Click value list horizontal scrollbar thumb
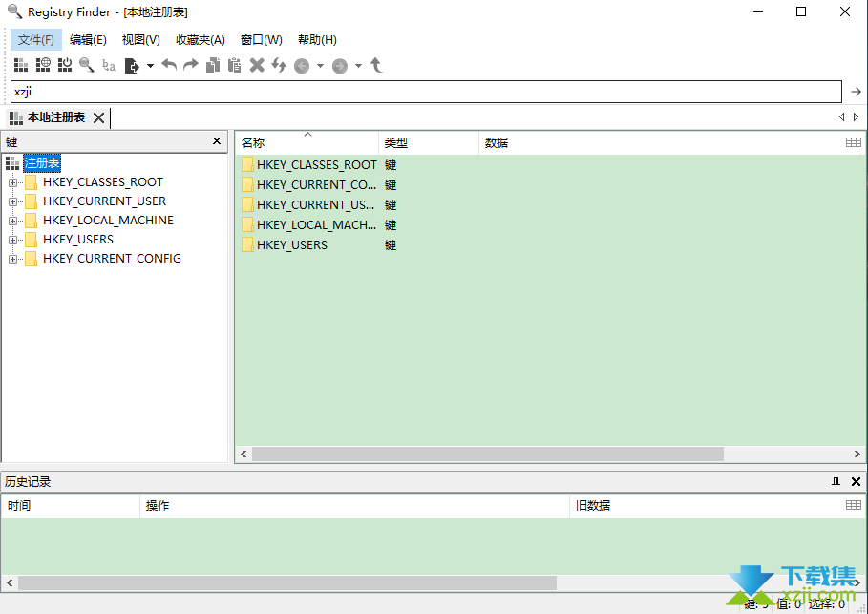 tap(488, 454)
